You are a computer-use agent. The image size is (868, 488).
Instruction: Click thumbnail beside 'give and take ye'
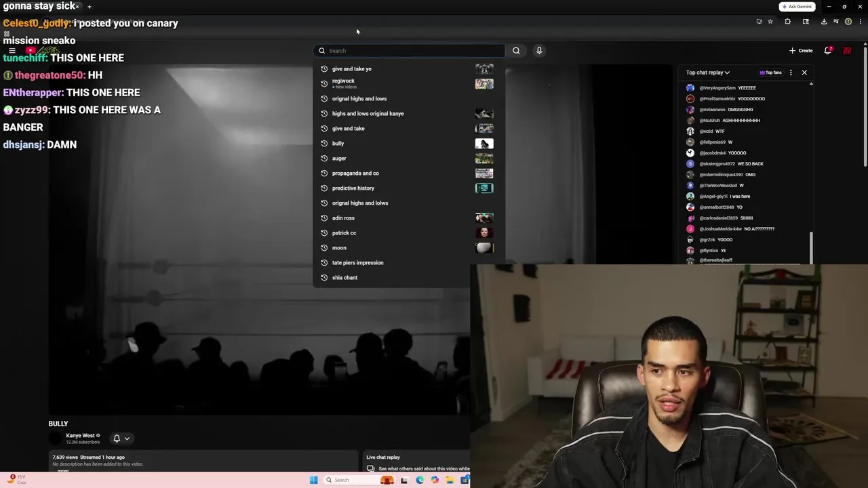tap(484, 68)
